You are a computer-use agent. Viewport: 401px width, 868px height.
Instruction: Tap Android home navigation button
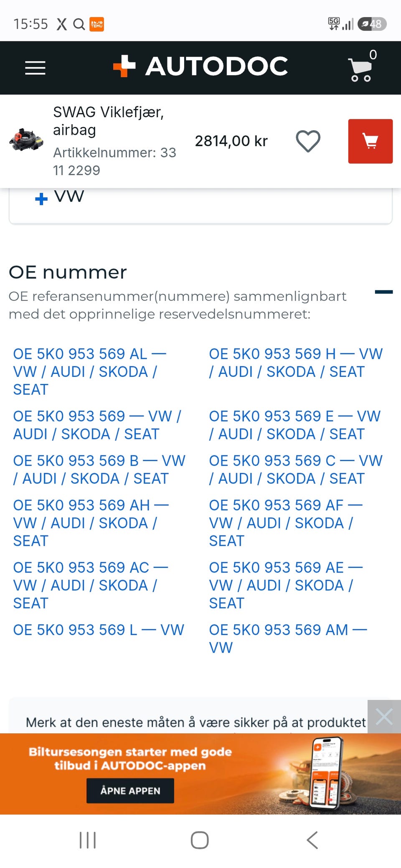pyautogui.click(x=200, y=840)
